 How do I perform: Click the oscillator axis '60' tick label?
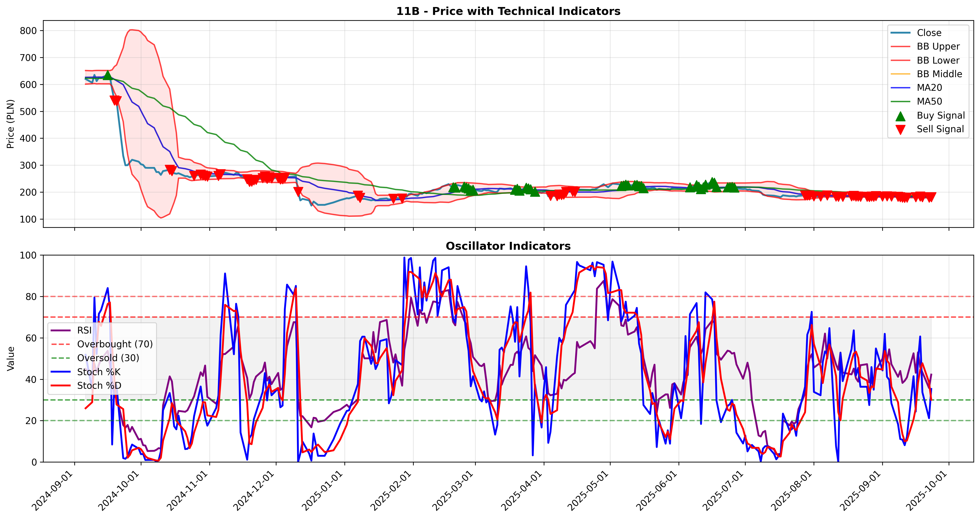tap(32, 338)
